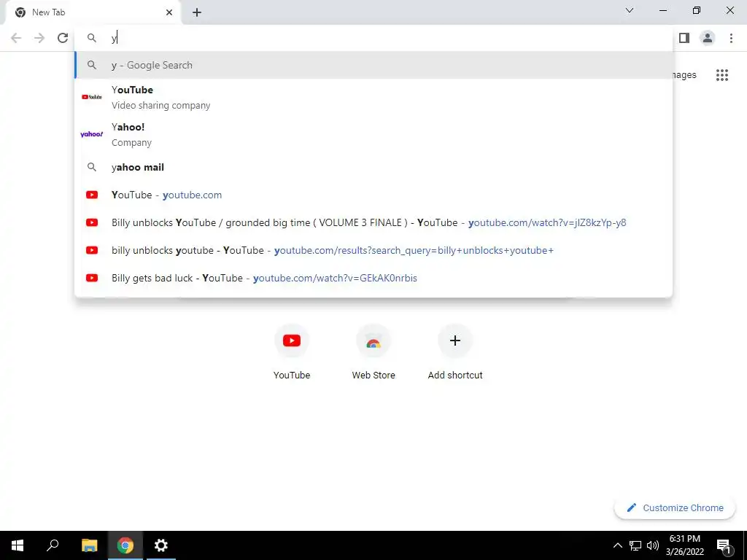Open the side panel icon

[684, 38]
